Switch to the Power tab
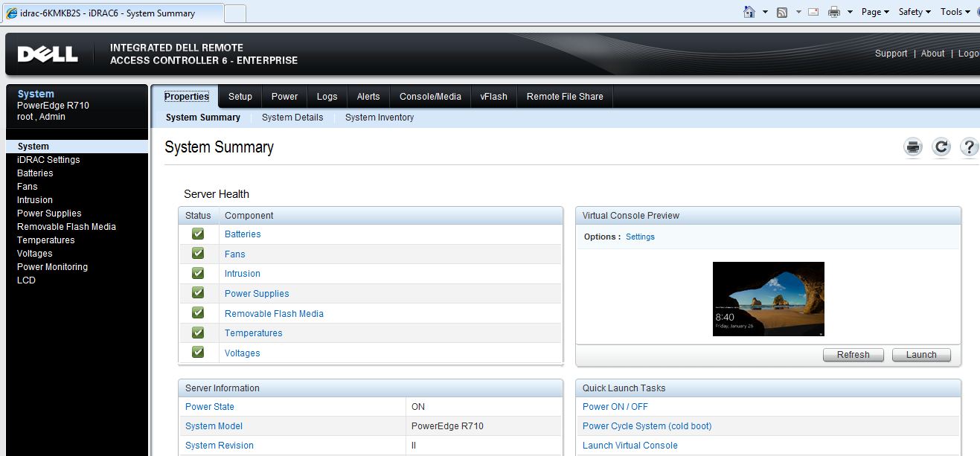The image size is (980, 456). [284, 96]
